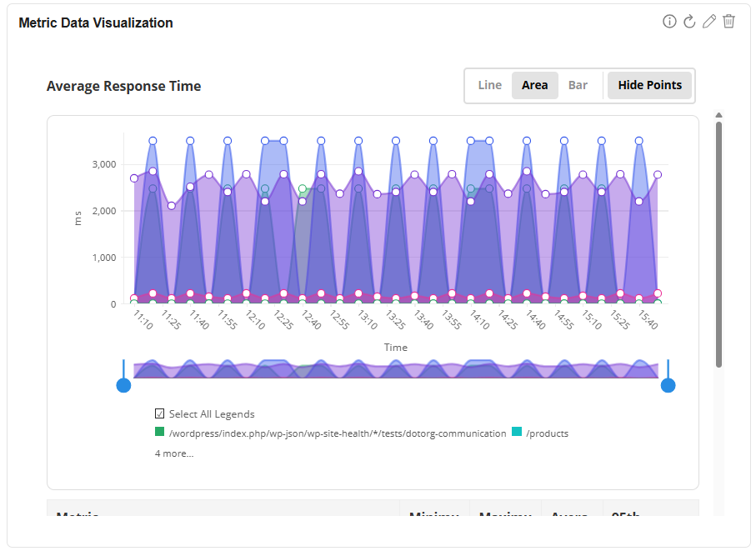The width and height of the screenshot is (756, 556).
Task: Switch chart to Line view
Action: click(490, 85)
